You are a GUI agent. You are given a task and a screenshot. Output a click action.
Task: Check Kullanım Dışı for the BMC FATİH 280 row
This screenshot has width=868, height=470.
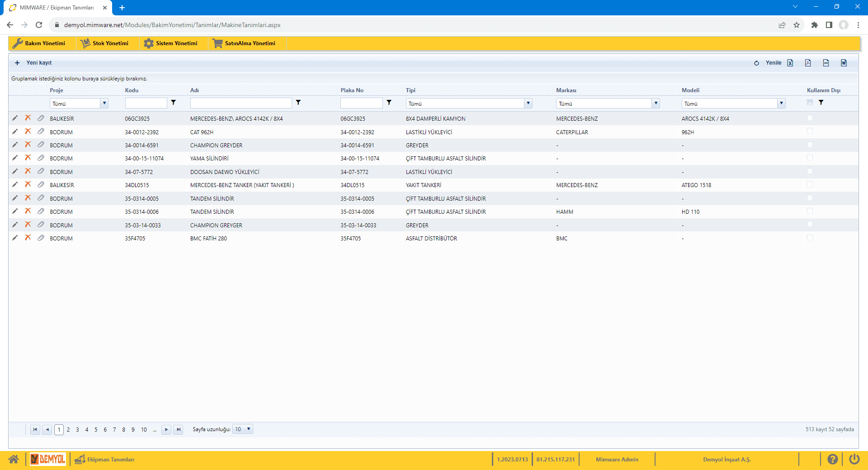pos(810,238)
